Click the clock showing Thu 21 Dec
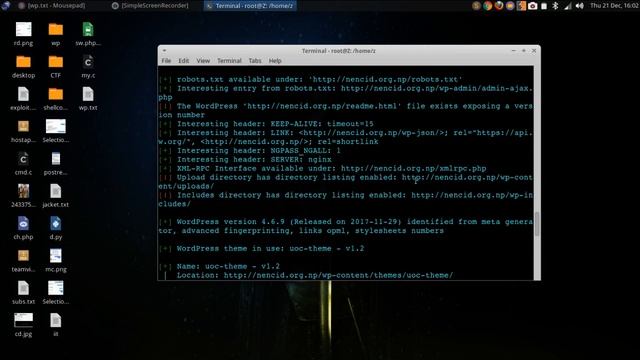 point(614,6)
